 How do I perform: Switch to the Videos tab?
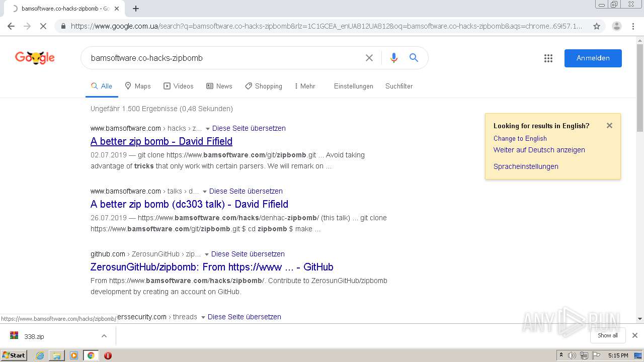point(179,86)
